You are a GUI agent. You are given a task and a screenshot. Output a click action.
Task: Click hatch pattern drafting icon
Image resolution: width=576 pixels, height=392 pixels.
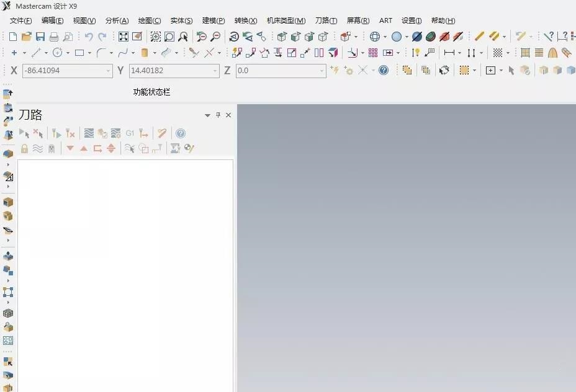click(497, 53)
